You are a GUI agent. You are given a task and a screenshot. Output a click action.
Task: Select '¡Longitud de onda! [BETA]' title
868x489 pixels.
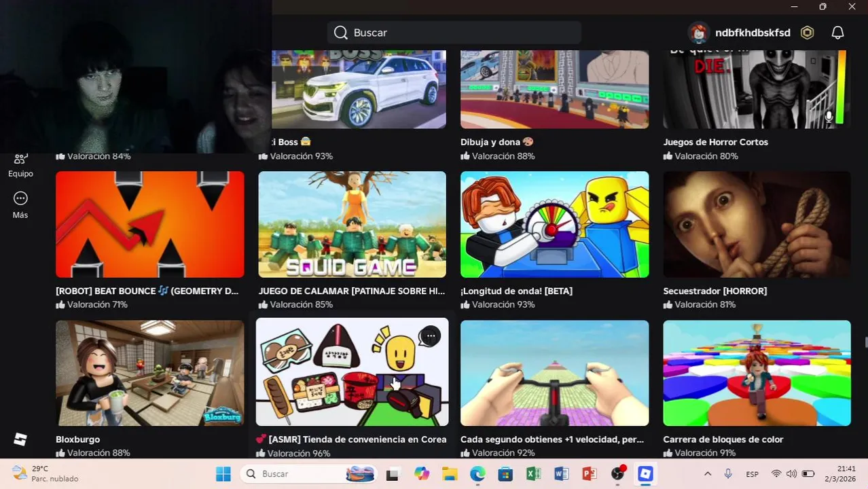point(516,291)
